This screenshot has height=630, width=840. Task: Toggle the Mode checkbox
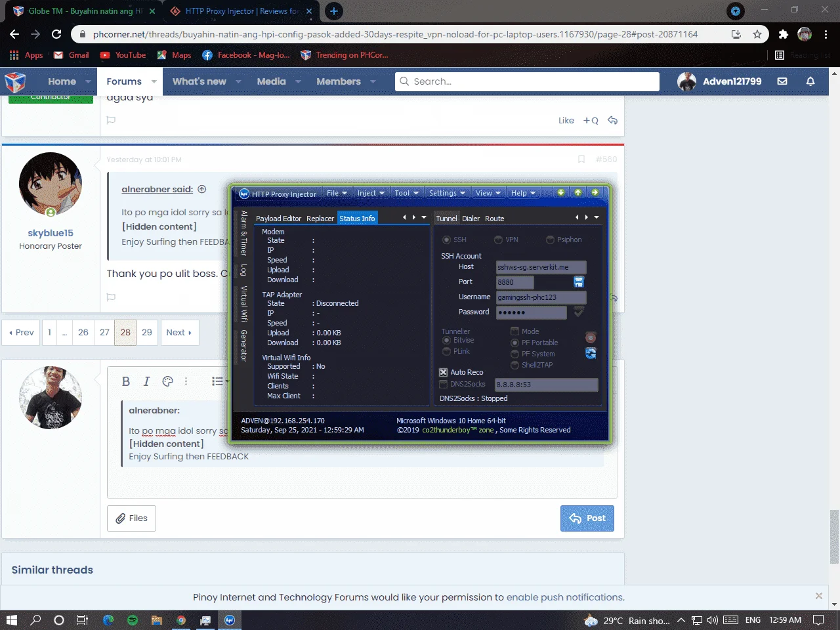tap(514, 331)
